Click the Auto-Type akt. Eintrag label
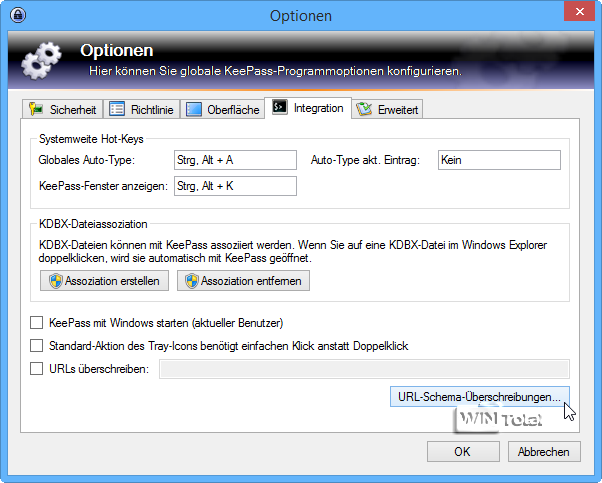This screenshot has width=602, height=483. tap(365, 160)
